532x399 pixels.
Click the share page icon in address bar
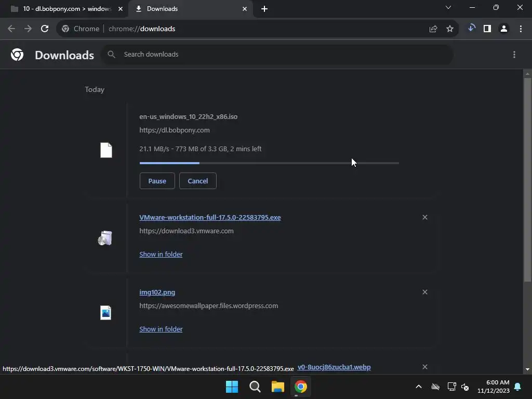tap(433, 29)
